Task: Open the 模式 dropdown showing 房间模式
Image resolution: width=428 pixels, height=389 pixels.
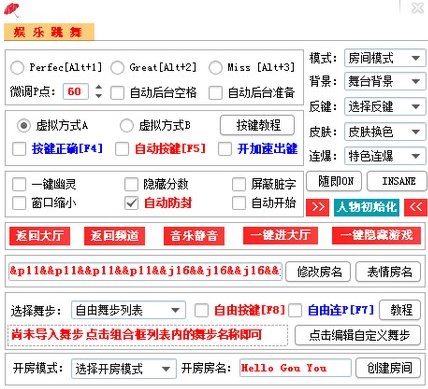Action: point(385,58)
